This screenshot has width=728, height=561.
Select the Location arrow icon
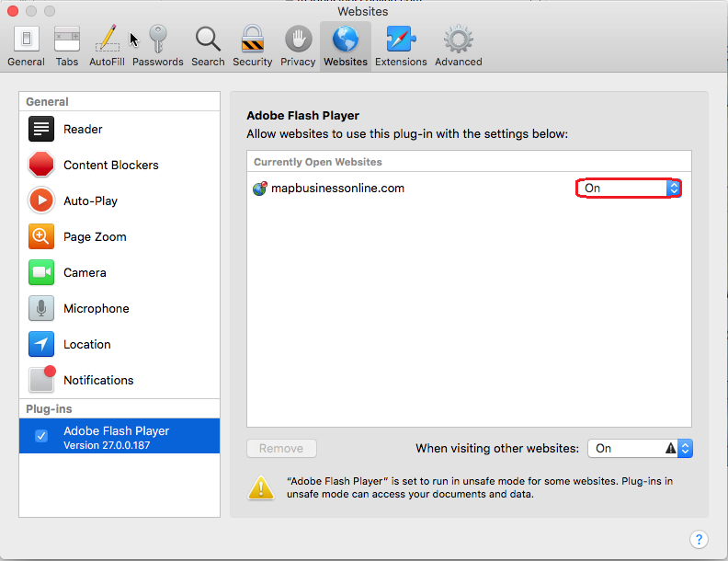point(41,344)
